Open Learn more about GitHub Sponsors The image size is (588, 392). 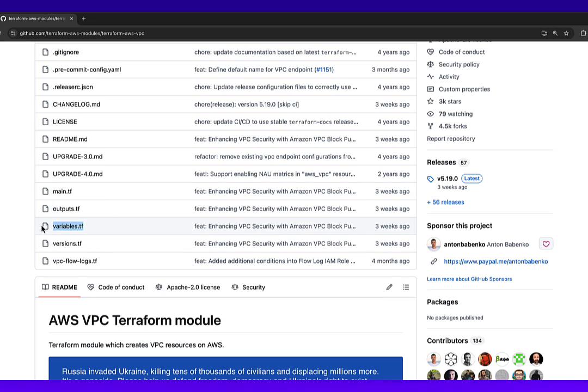(469, 279)
